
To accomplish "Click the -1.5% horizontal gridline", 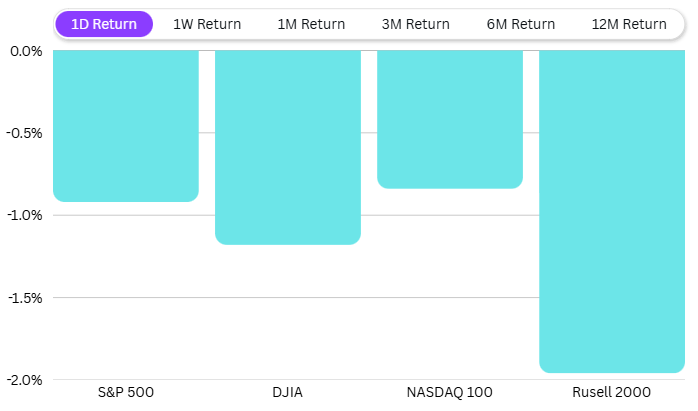I will [450, 298].
